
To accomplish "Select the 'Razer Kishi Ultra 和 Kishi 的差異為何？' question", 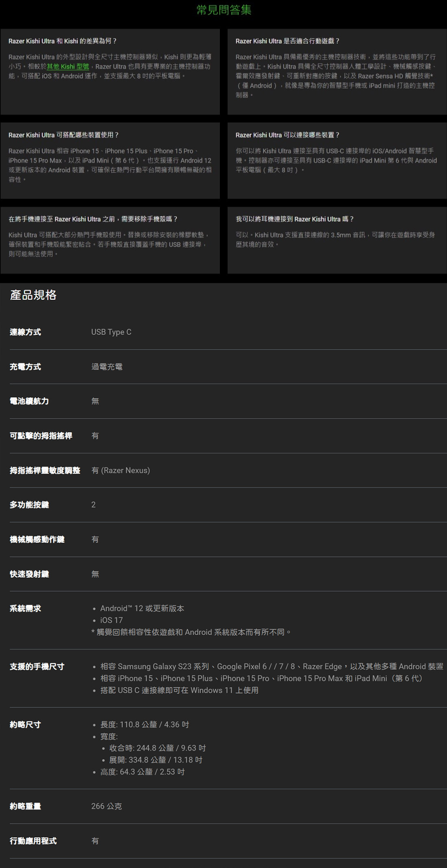I will tap(63, 41).
